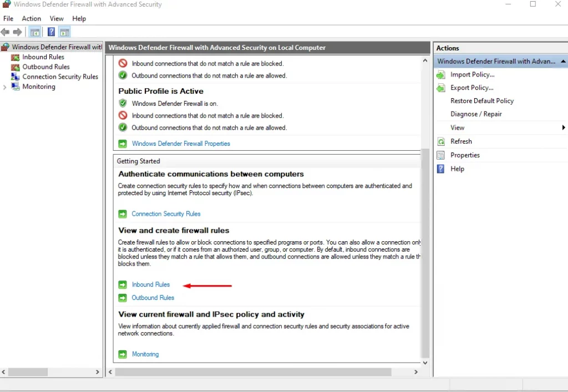The width and height of the screenshot is (568, 392).
Task: Click the Inbound Rules tree icon
Action: point(15,57)
